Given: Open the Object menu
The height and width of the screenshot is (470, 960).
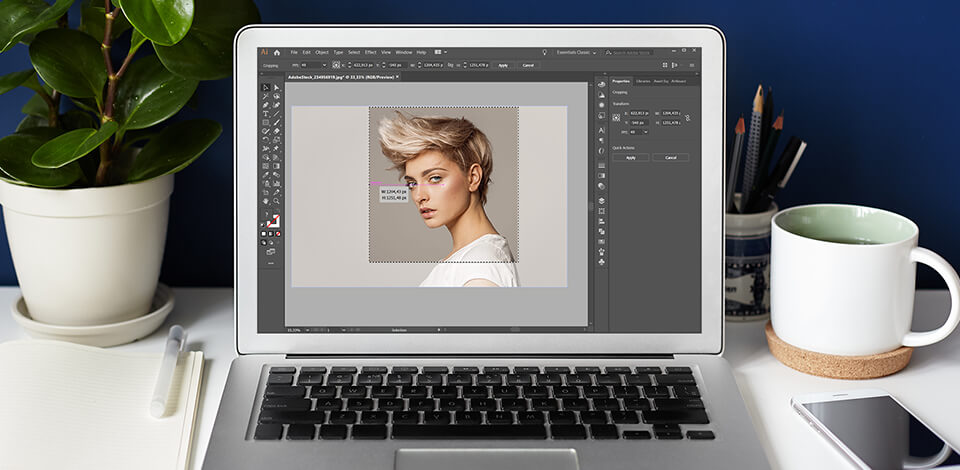Looking at the screenshot, I should (x=321, y=52).
